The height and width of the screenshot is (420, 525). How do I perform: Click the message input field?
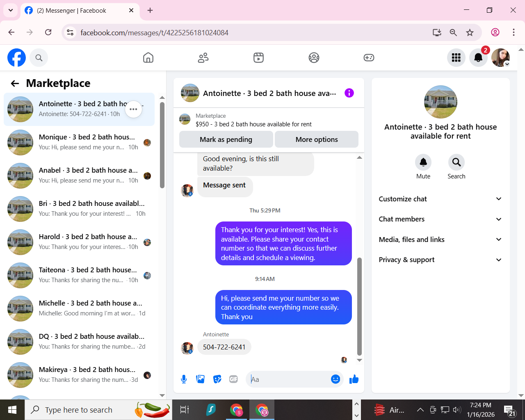(x=289, y=379)
